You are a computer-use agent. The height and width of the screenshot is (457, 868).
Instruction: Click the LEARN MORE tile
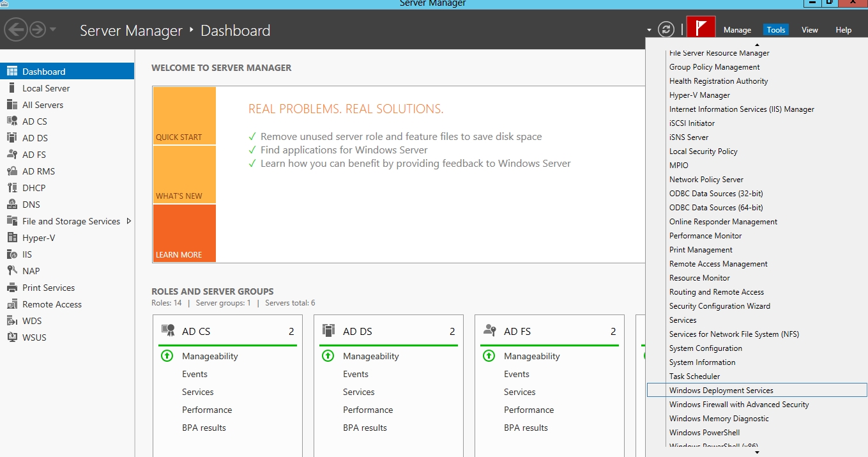coord(184,233)
